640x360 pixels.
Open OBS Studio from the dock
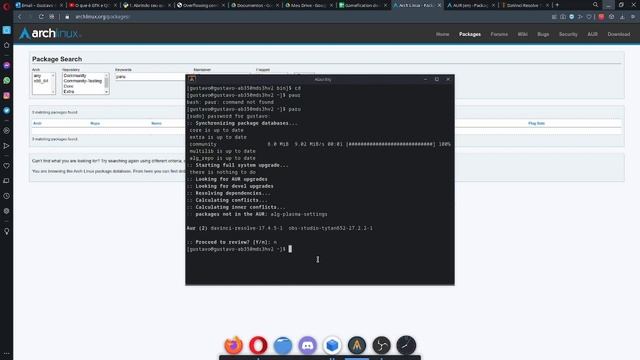click(382, 345)
